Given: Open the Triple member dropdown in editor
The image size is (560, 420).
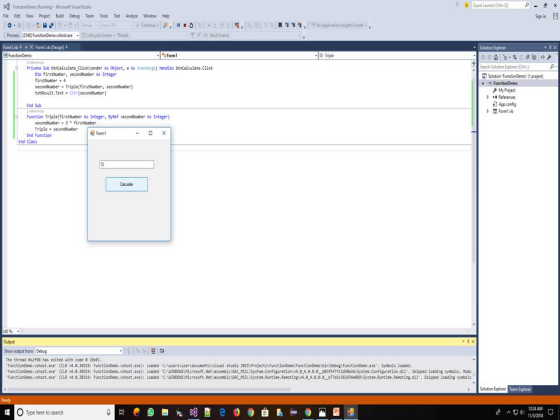Looking at the screenshot, I should click(x=474, y=55).
